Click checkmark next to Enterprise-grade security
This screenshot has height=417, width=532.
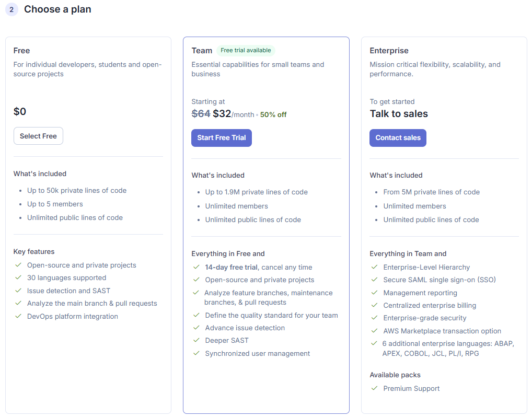[374, 318]
